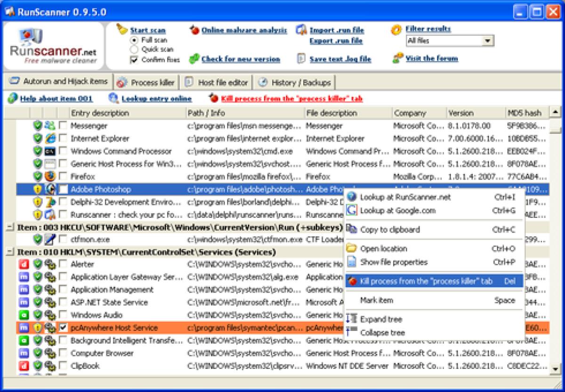Click the document icon beside Save text .log file
565x392 pixels.
click(301, 59)
